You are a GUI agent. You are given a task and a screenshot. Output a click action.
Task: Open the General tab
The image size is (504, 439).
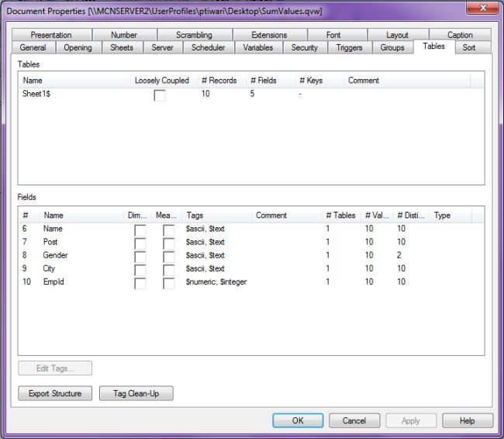pyautogui.click(x=33, y=47)
